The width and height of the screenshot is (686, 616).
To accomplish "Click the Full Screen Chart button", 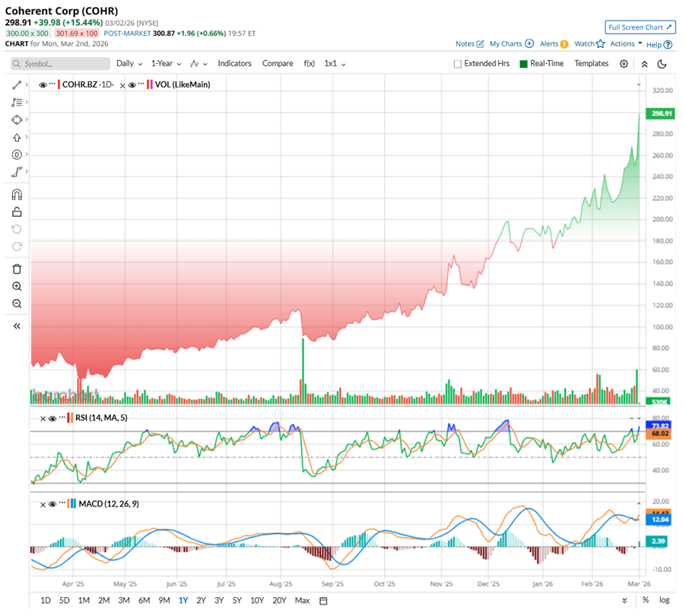I will [x=640, y=27].
